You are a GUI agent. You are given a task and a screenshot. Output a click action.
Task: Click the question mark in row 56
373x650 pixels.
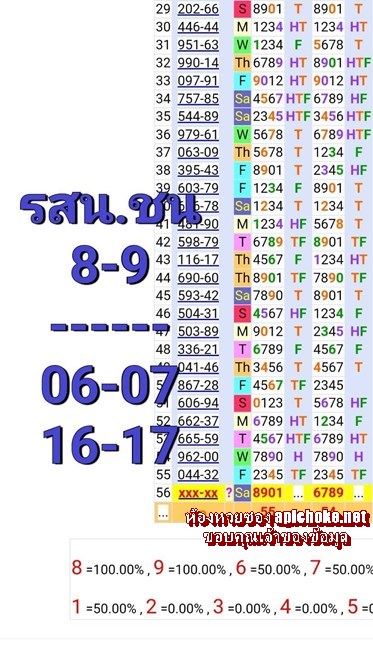click(x=229, y=493)
